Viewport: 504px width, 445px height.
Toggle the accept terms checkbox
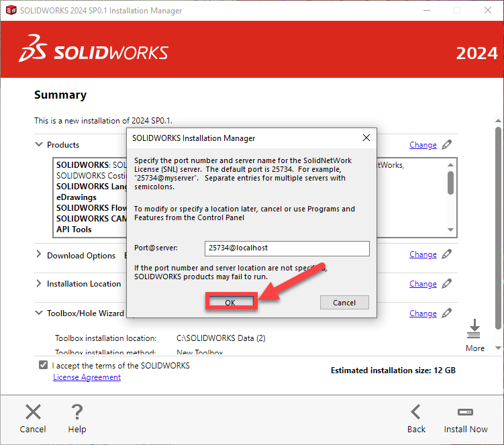tap(44, 366)
